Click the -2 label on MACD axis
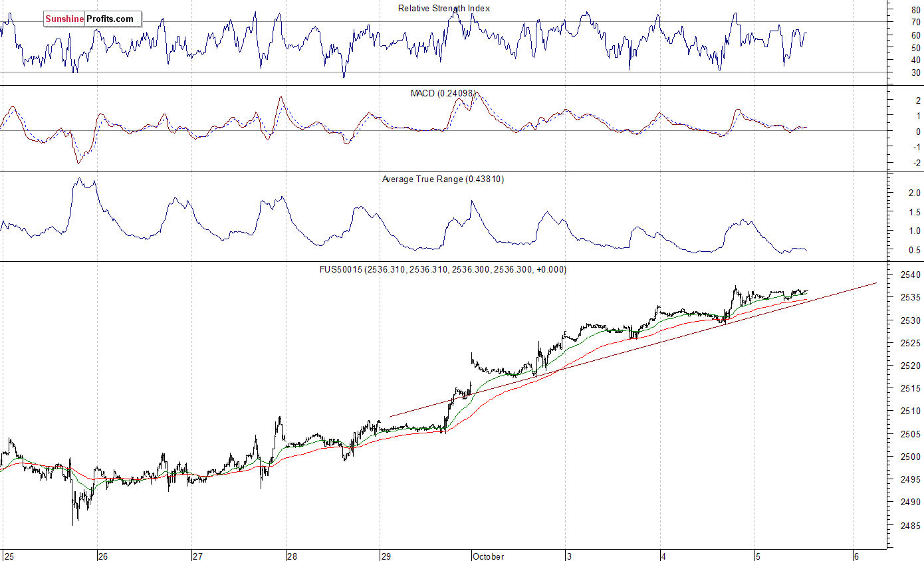 (917, 163)
